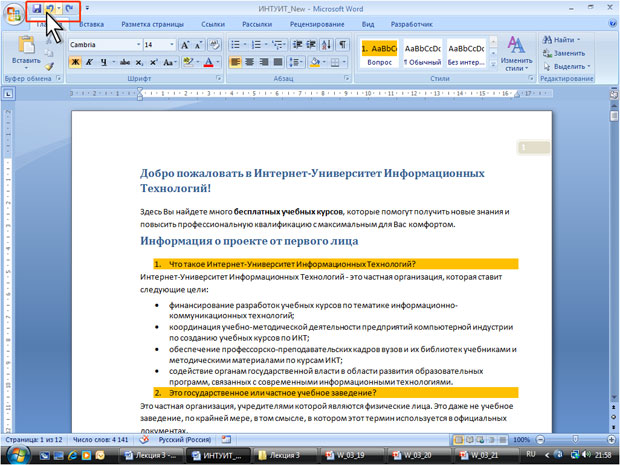Open Word help via the question mark icon
Image resolution: width=620 pixels, height=465 pixels.
[612, 24]
